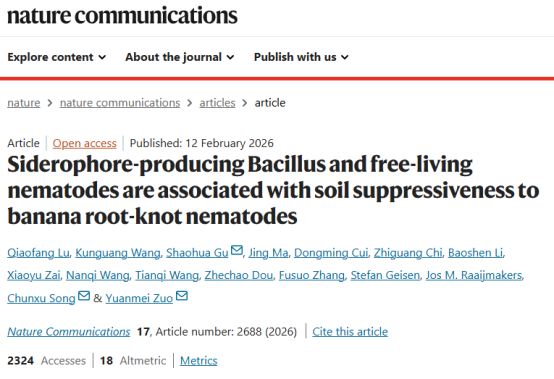Expand the Publish with us menu

pyautogui.click(x=301, y=57)
